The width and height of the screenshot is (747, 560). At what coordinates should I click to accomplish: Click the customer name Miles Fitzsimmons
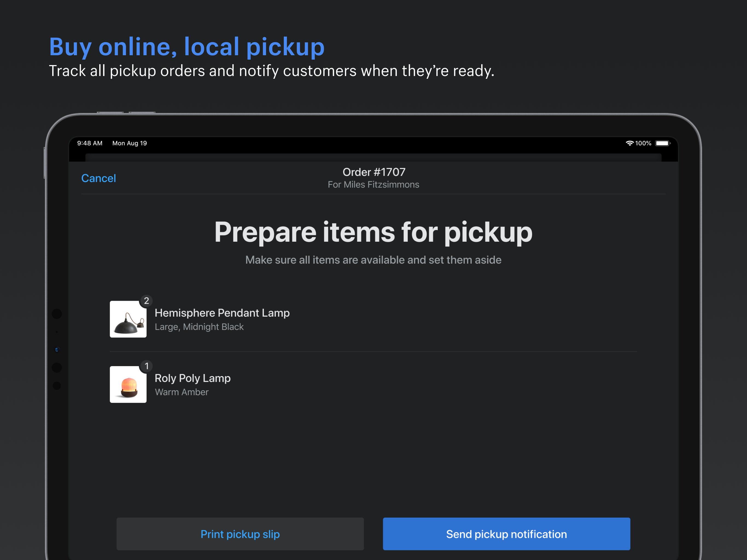[x=373, y=185]
